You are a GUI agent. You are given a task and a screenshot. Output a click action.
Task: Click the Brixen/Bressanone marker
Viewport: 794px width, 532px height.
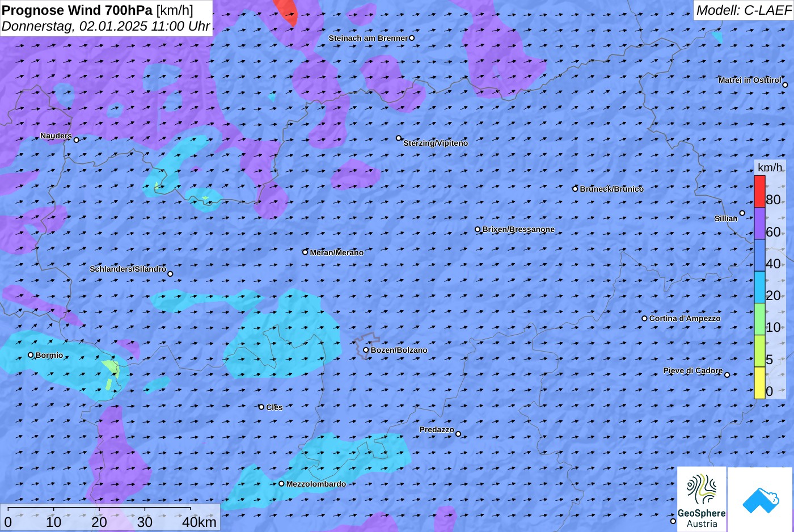478,230
